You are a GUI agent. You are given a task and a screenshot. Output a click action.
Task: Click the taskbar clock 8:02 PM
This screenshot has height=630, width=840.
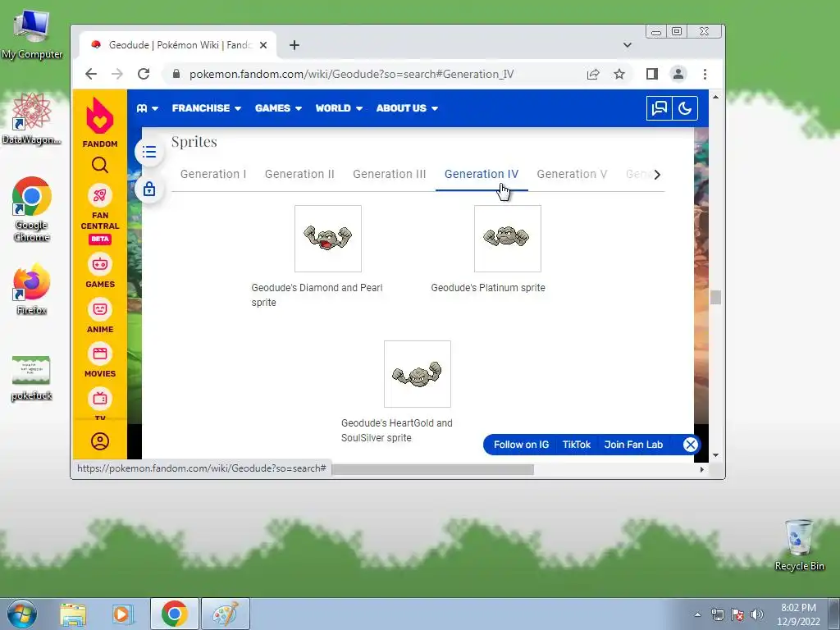798,614
